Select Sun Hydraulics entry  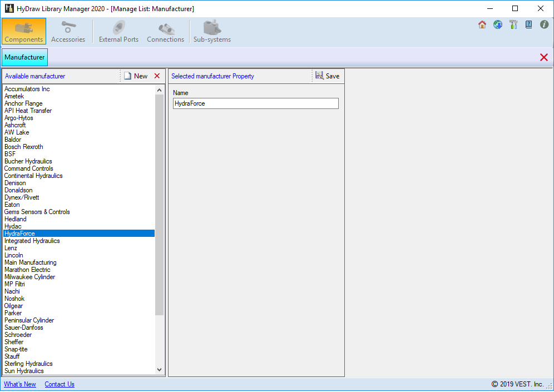tap(79, 371)
